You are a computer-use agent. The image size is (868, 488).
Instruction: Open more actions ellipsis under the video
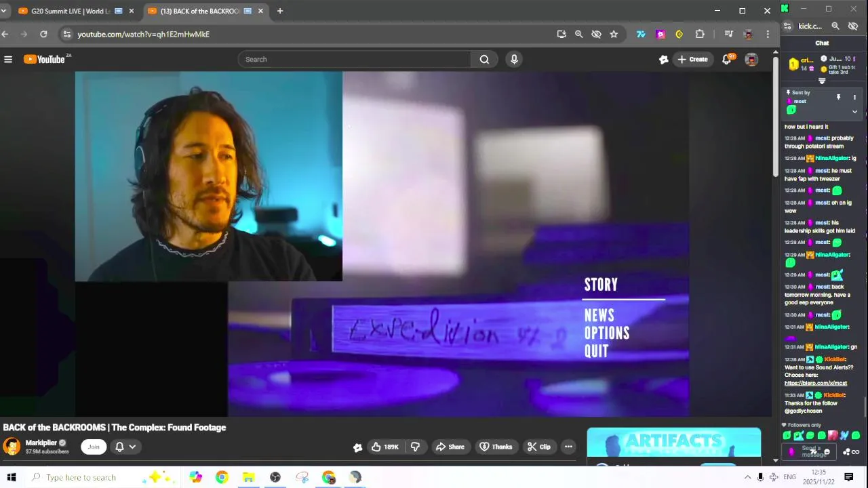(568, 447)
